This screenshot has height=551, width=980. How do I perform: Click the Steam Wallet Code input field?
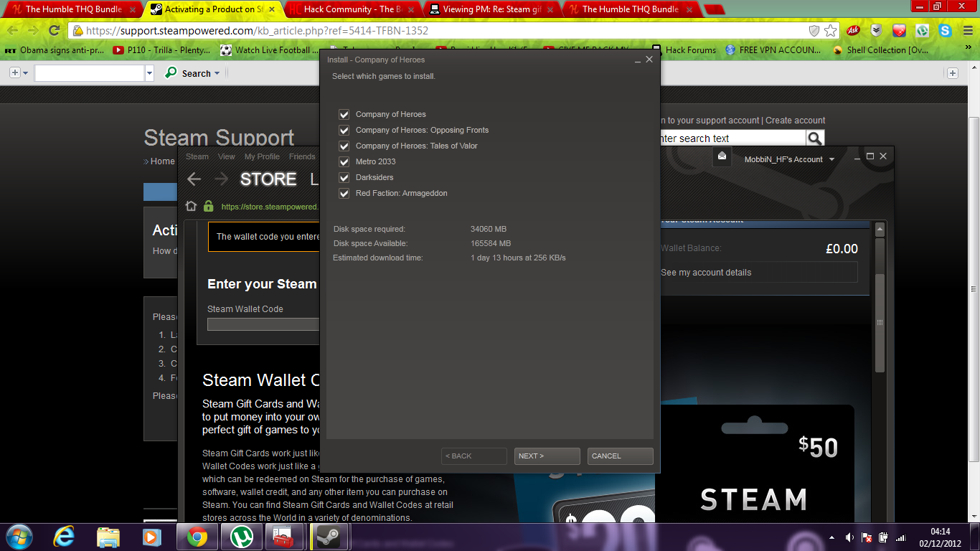(x=263, y=324)
